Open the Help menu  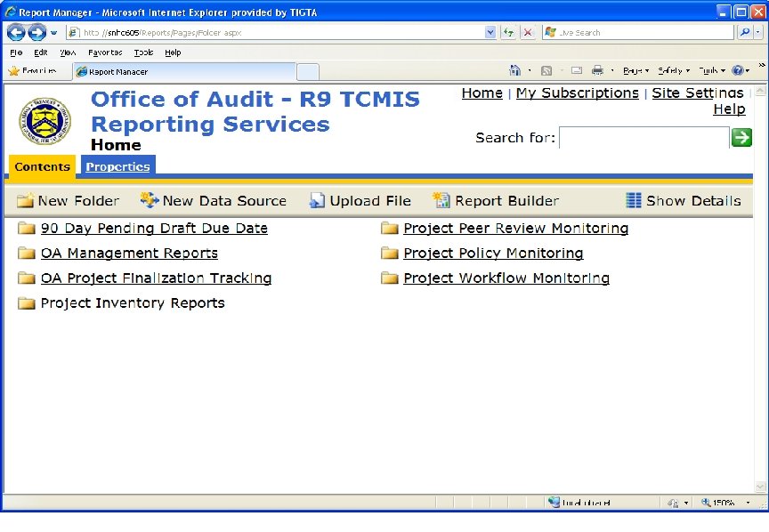tap(173, 52)
